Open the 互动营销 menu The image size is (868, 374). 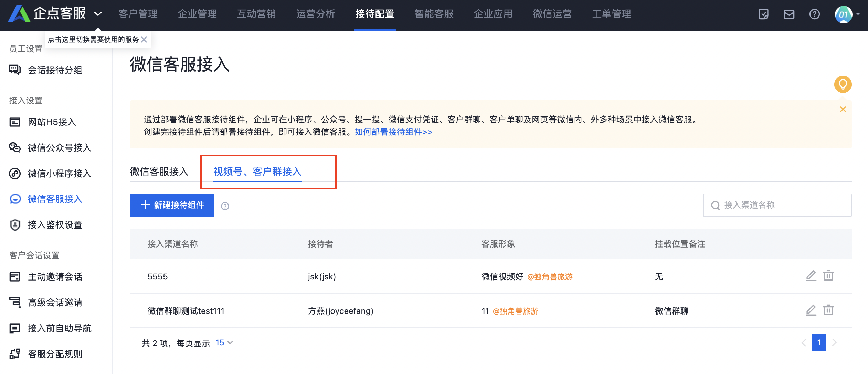[256, 14]
